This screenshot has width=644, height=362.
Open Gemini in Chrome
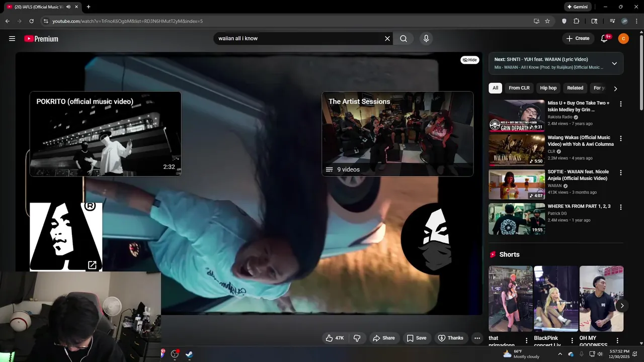click(x=577, y=7)
